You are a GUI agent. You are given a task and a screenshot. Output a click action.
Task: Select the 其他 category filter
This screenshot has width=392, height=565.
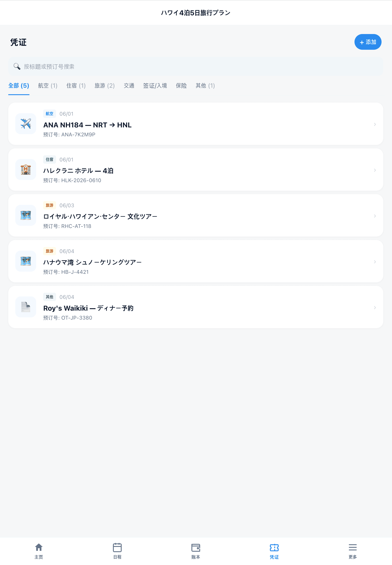tap(205, 86)
